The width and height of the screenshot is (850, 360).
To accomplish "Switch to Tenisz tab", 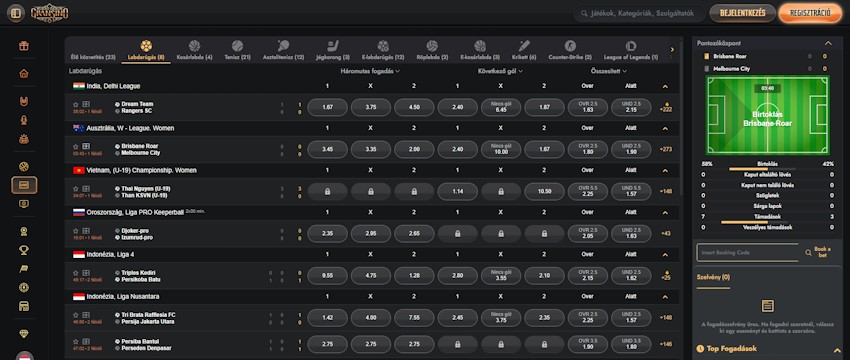I will 237,50.
